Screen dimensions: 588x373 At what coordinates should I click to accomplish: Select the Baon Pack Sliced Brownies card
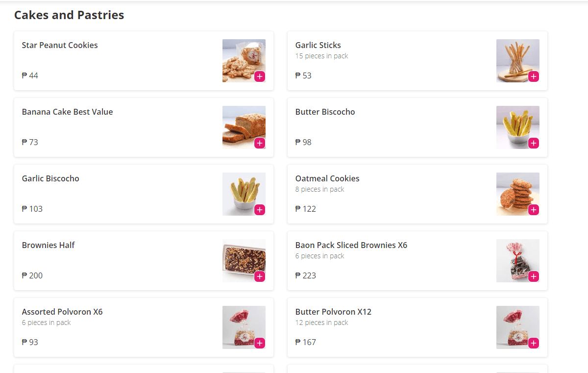tap(392, 260)
